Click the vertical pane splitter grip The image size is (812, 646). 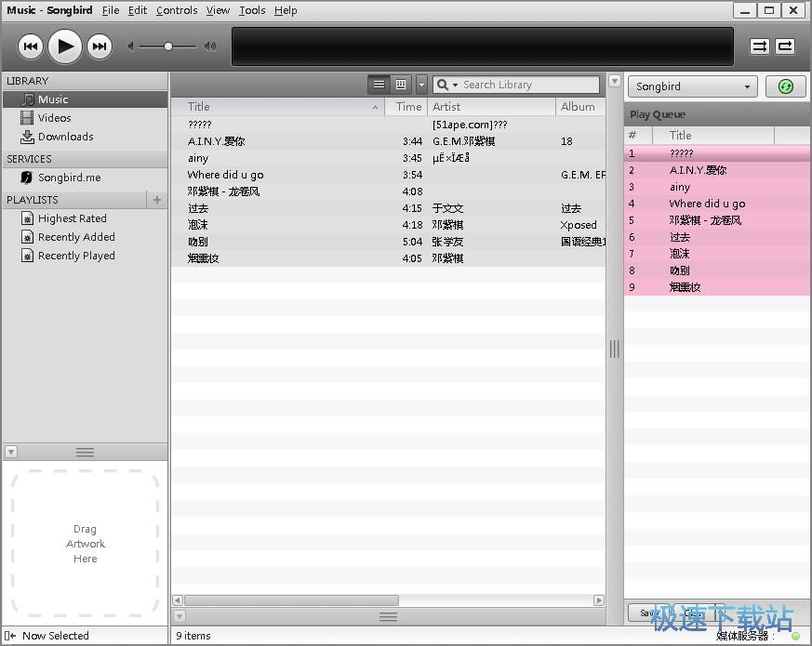615,349
